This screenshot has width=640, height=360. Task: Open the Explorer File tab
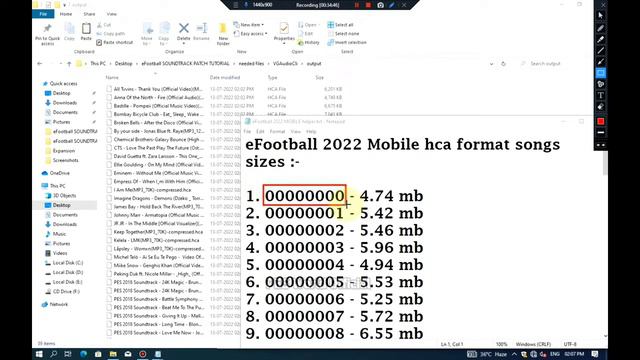coord(43,14)
